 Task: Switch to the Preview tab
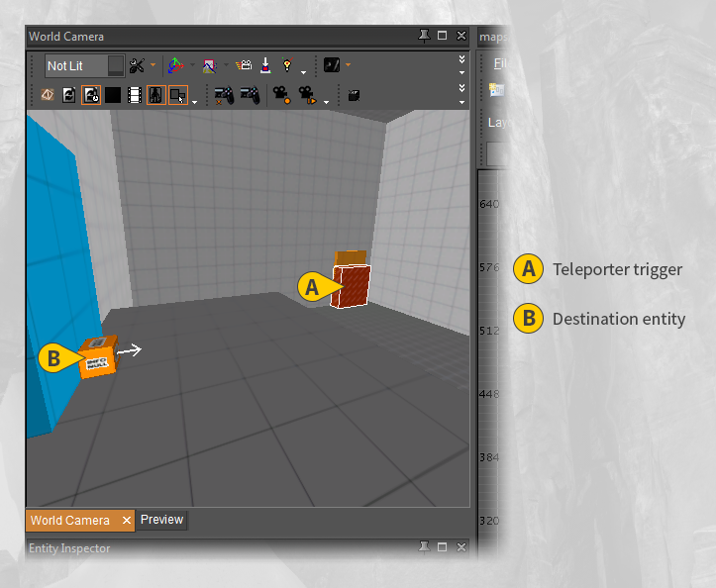pyautogui.click(x=161, y=520)
